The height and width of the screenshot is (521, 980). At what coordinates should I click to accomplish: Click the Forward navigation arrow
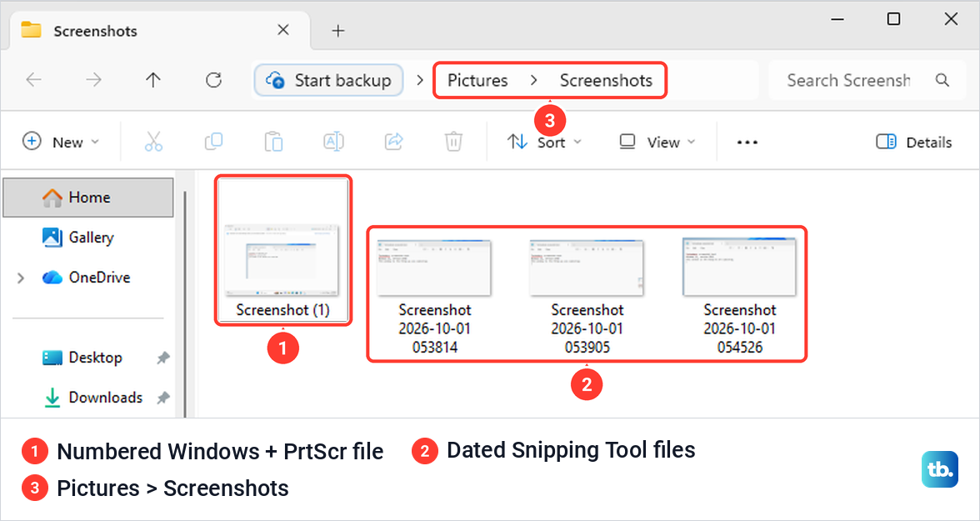pos(93,80)
